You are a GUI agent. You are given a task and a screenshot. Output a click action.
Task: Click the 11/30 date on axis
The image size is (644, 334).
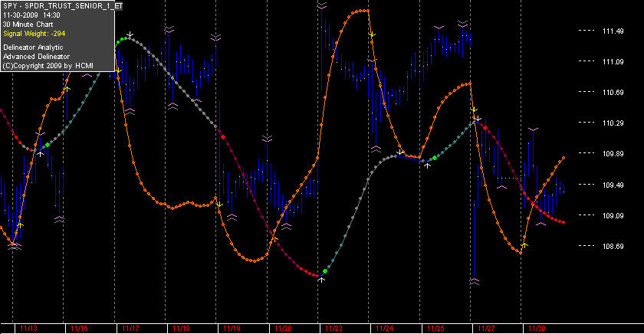[x=537, y=329]
